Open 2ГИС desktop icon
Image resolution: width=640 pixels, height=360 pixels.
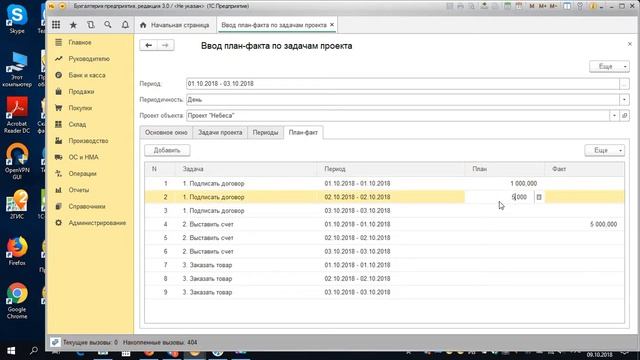[x=17, y=204]
